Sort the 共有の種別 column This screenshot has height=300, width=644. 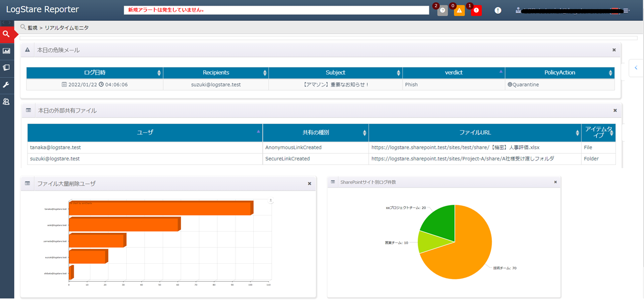[x=315, y=132]
